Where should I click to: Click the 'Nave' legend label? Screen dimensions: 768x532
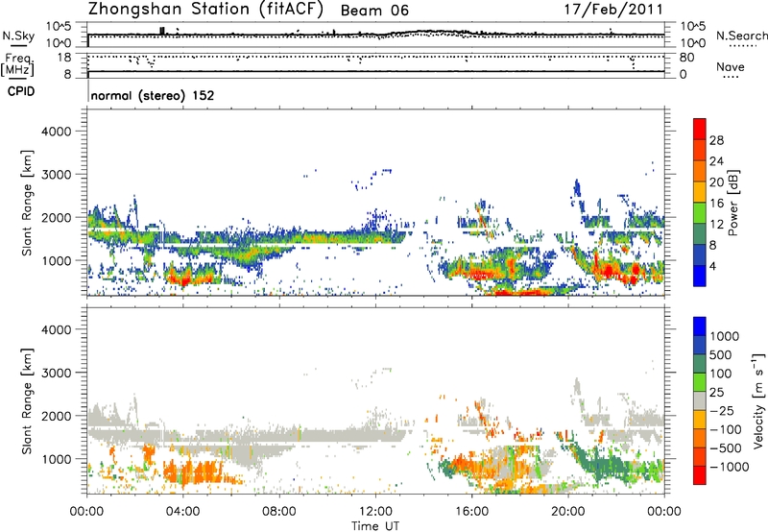[x=731, y=66]
